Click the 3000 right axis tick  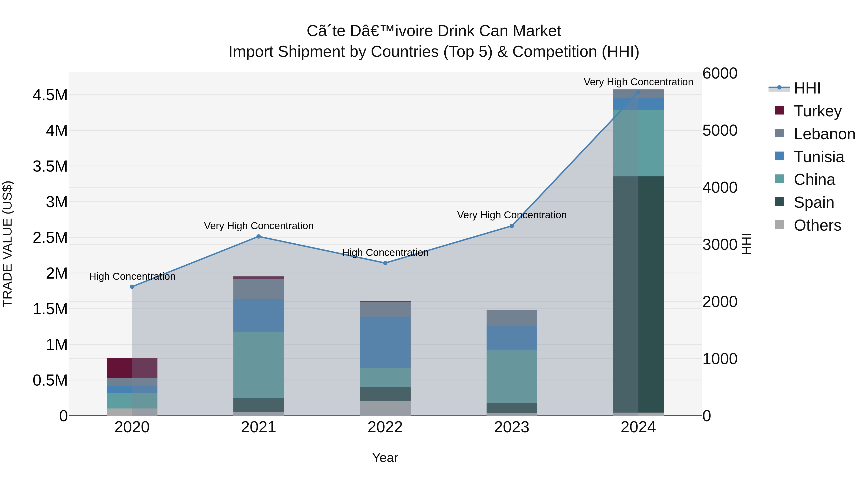(720, 245)
